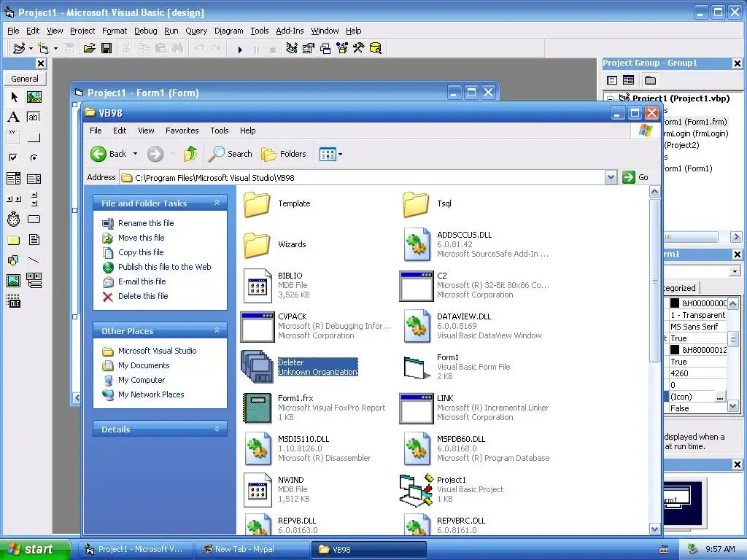Collapse Project1 (Project1.vbp) tree node
Image resolution: width=747 pixels, height=560 pixels.
click(611, 98)
